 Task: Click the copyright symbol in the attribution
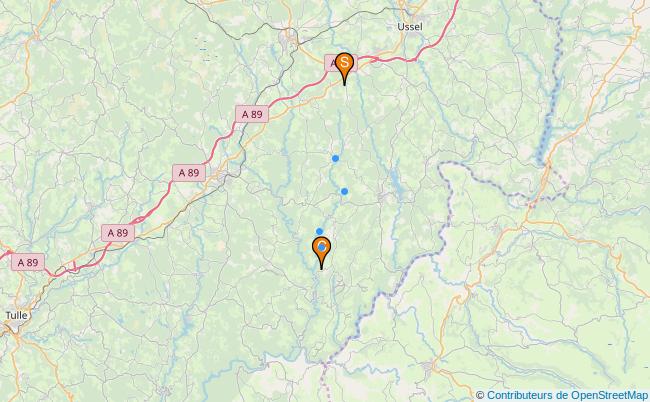click(480, 395)
